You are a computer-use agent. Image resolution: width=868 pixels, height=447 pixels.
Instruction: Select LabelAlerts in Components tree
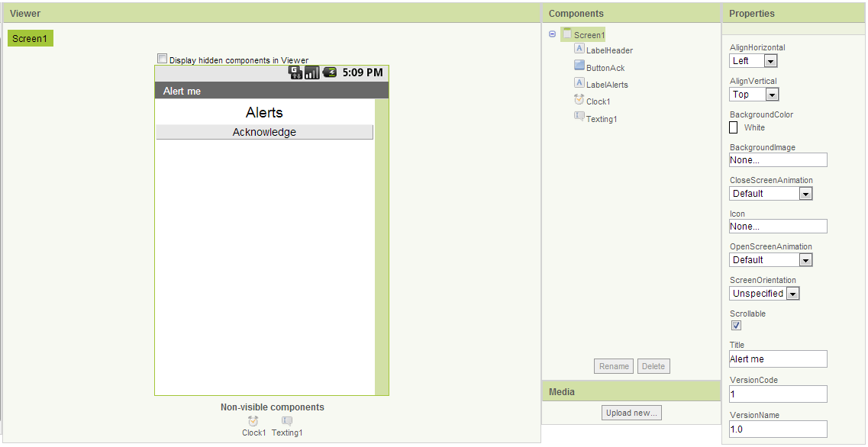click(x=607, y=85)
